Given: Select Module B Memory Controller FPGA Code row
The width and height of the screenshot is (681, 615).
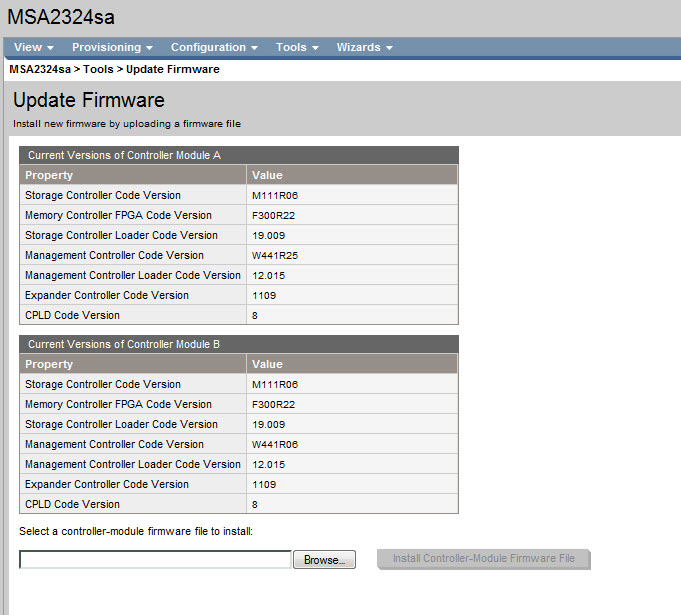Looking at the screenshot, I should (x=239, y=404).
